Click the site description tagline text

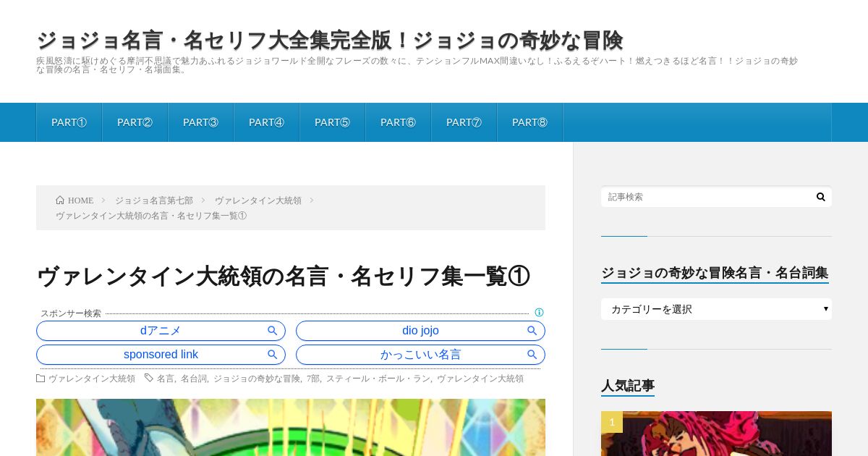coord(417,65)
